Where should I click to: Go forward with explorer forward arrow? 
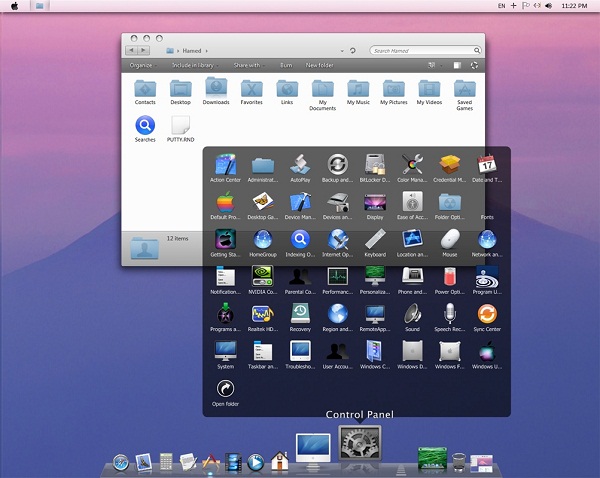[143, 50]
